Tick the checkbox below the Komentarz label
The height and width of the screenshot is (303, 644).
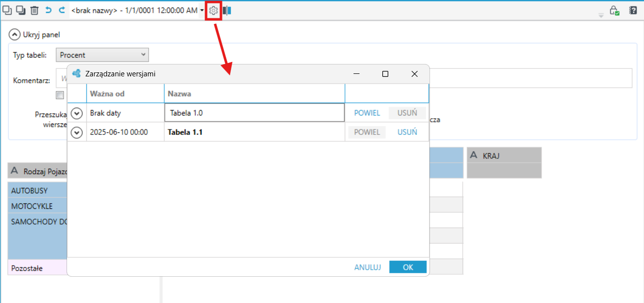[60, 95]
